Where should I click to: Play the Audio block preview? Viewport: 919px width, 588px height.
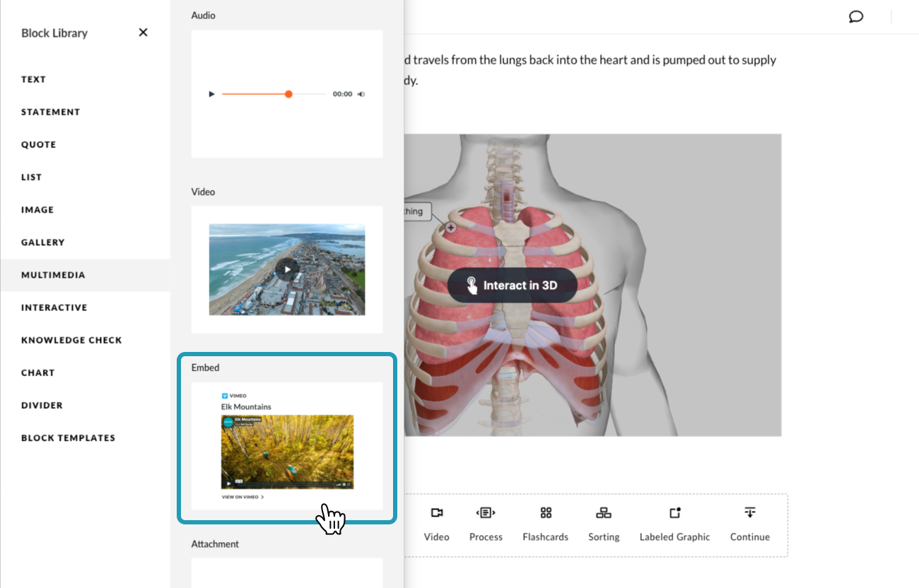211,93
